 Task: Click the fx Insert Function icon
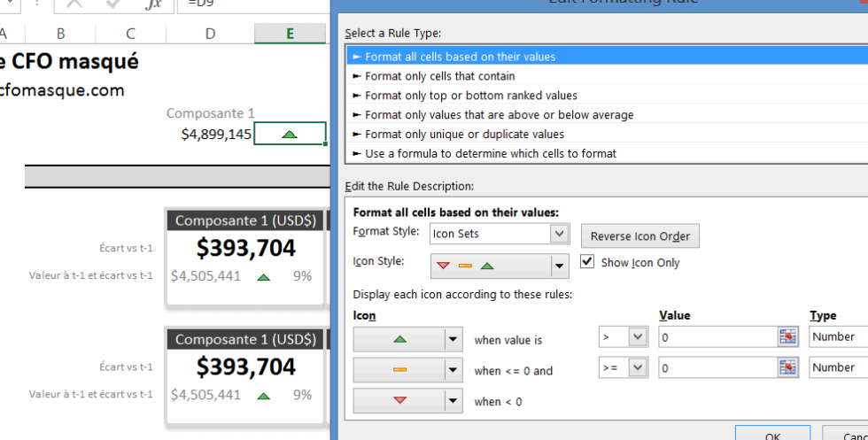[x=153, y=4]
